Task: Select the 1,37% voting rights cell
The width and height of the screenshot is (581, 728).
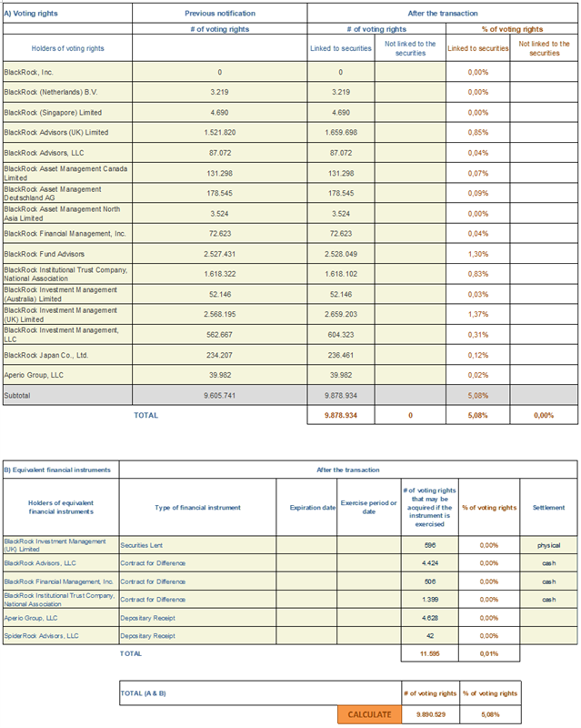Action: point(478,314)
